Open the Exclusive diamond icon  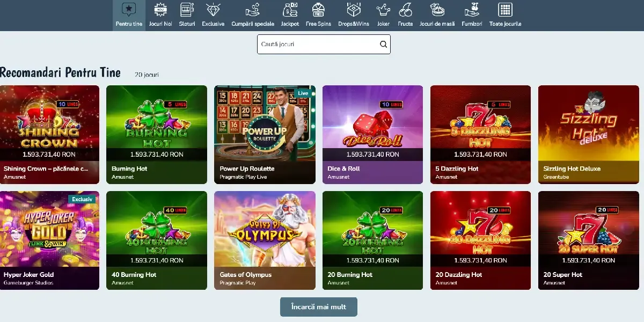coord(213,10)
